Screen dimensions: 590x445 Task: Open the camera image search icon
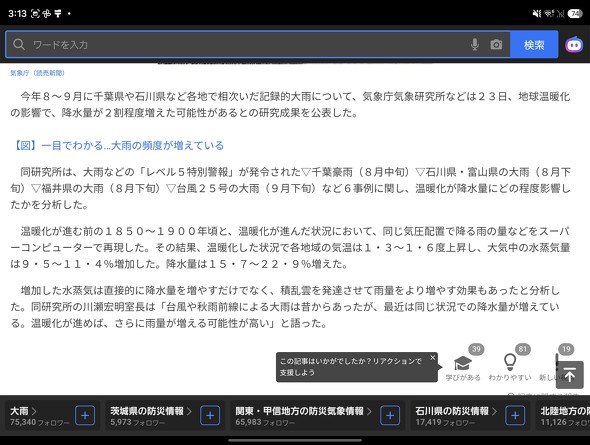click(x=496, y=44)
